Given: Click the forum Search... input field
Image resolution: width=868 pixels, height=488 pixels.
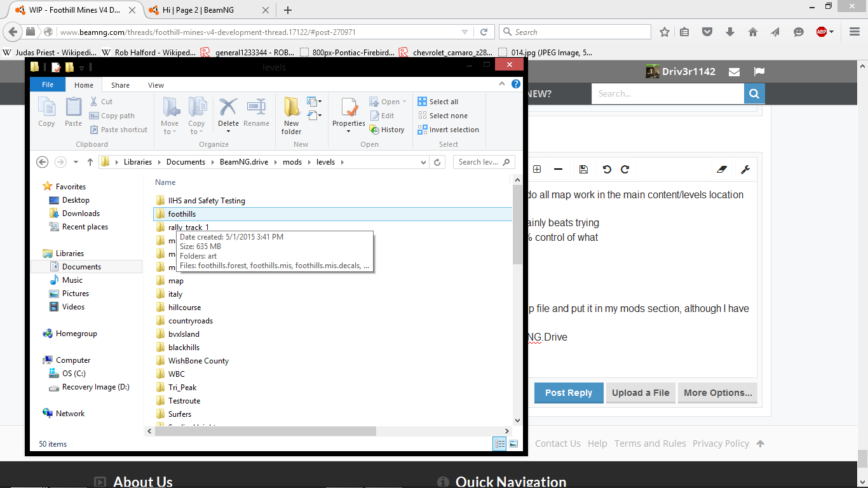Looking at the screenshot, I should pyautogui.click(x=668, y=93).
